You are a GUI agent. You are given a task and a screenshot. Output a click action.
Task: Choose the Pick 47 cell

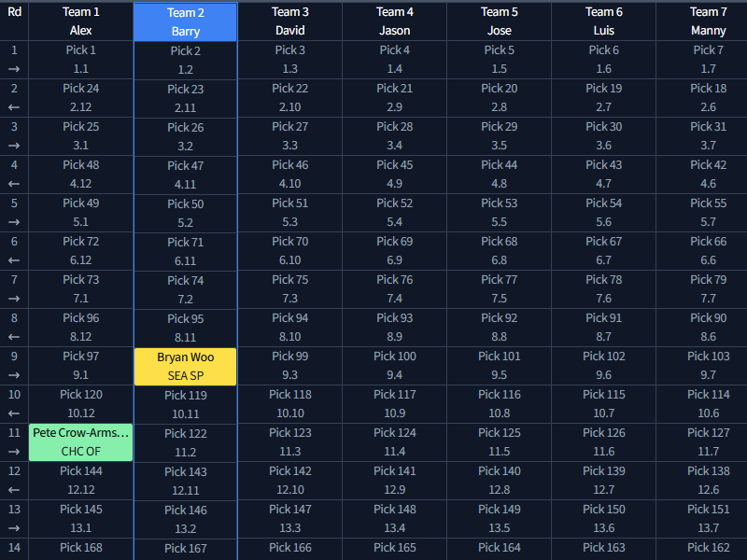click(185, 175)
